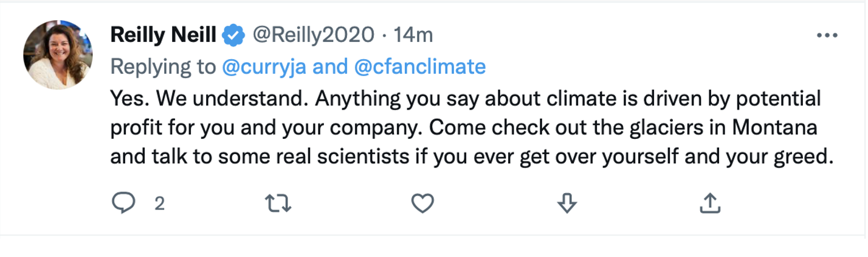Click the blue verified badge
This screenshot has width=868, height=257.
pyautogui.click(x=233, y=36)
